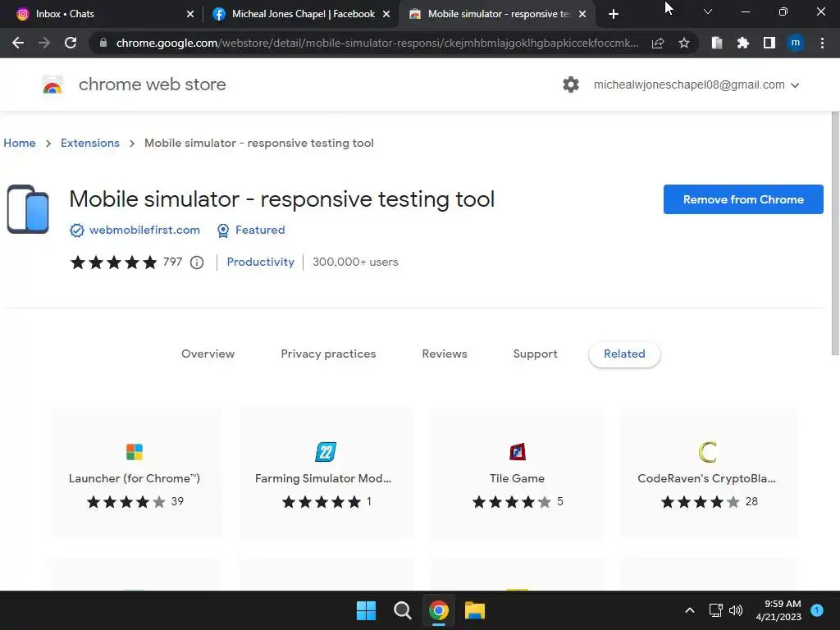Share this page from the address bar
The image size is (840, 630).
coord(658,43)
